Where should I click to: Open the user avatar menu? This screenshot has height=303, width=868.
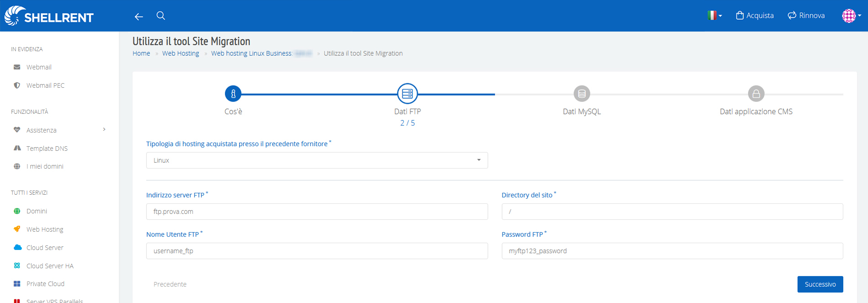pos(851,16)
